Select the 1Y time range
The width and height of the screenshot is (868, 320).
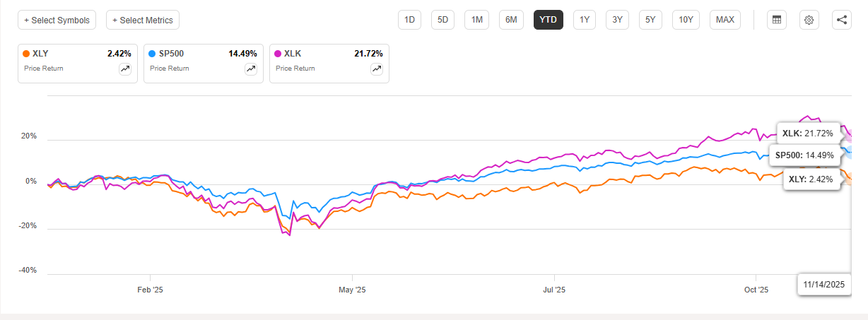click(584, 20)
